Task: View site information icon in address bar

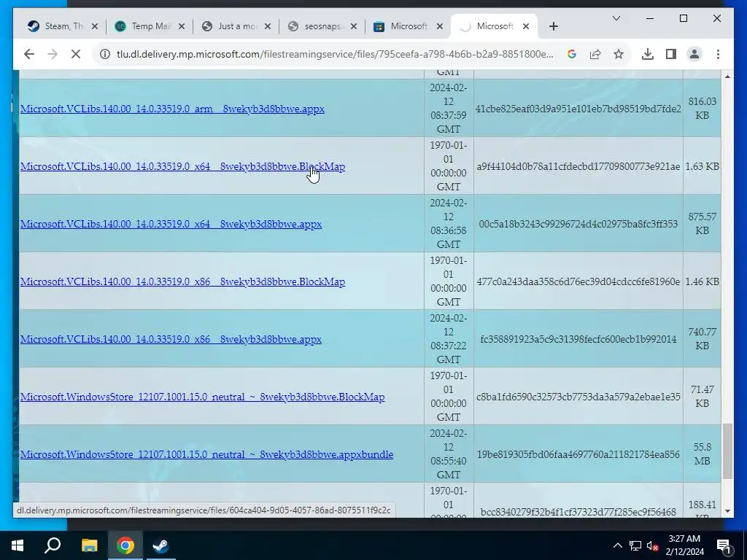Action: pos(105,54)
